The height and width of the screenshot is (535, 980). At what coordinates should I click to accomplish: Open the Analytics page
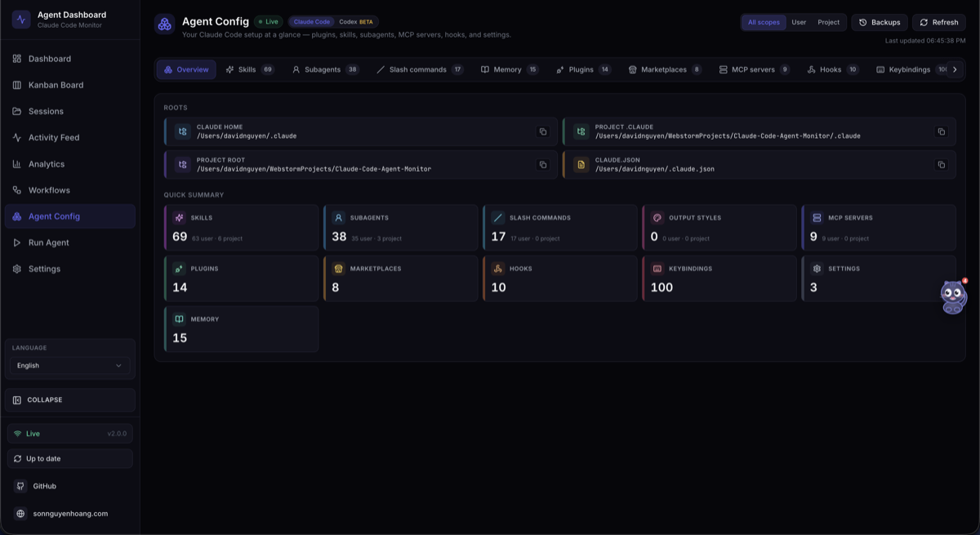(69, 164)
